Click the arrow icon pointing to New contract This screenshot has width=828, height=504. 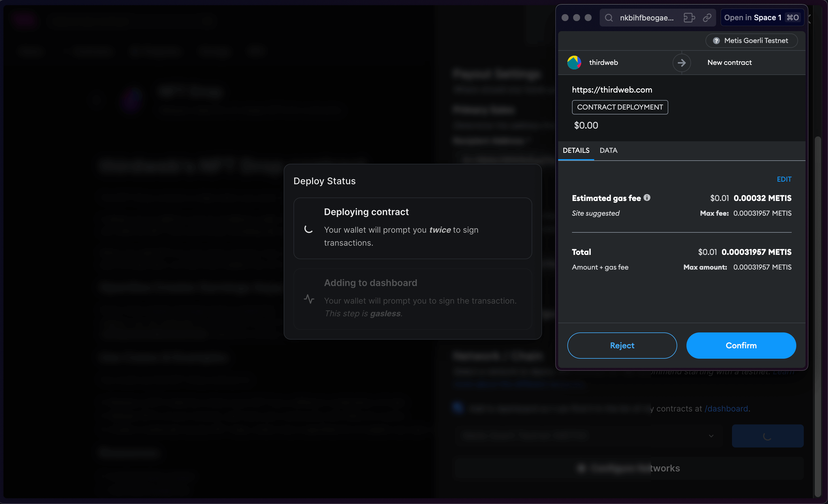click(682, 63)
